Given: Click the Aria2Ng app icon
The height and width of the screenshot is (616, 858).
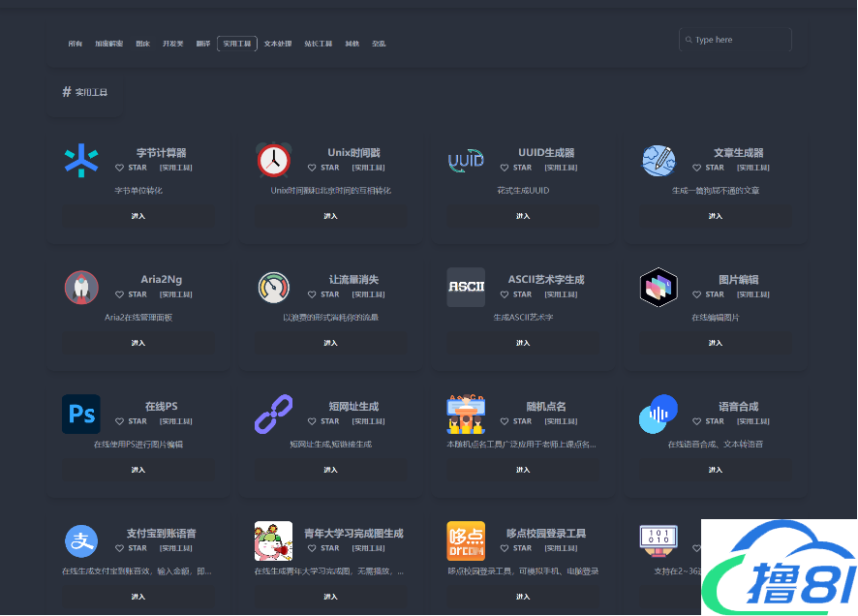Looking at the screenshot, I should tap(81, 288).
